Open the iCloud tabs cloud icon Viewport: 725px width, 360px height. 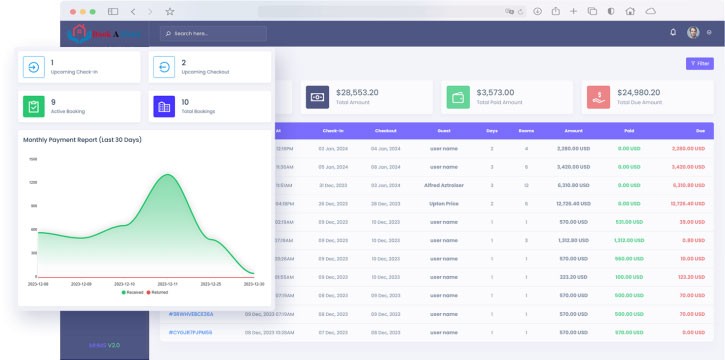click(x=651, y=12)
